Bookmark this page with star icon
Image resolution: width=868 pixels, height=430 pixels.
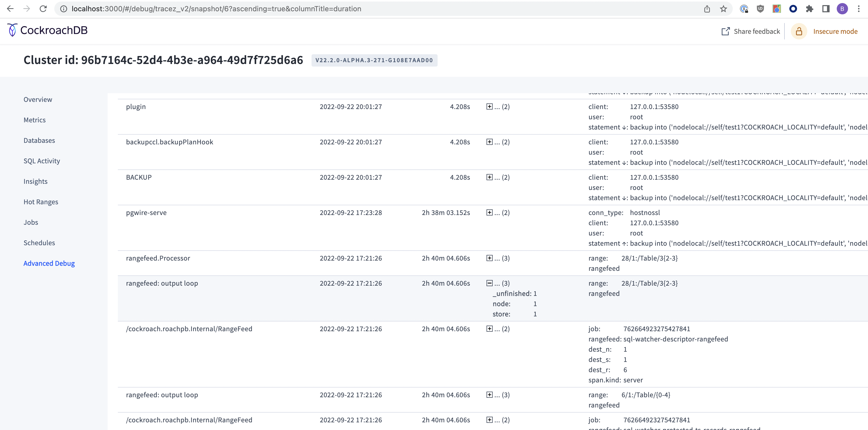pyautogui.click(x=723, y=9)
